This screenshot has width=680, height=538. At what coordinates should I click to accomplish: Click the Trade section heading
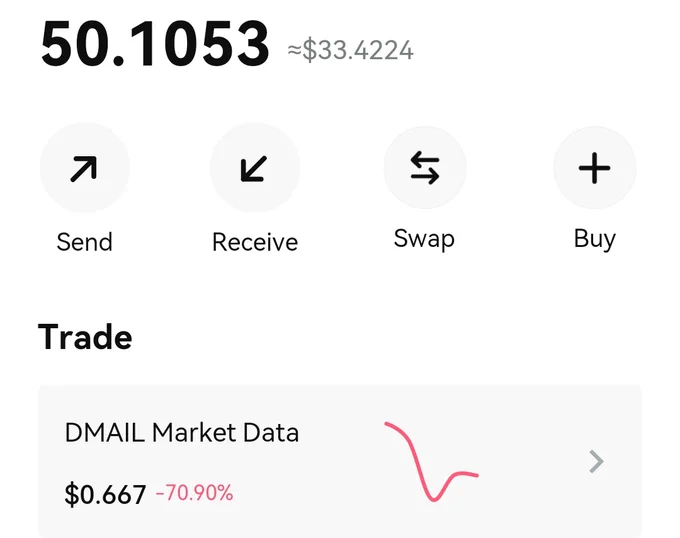(85, 337)
